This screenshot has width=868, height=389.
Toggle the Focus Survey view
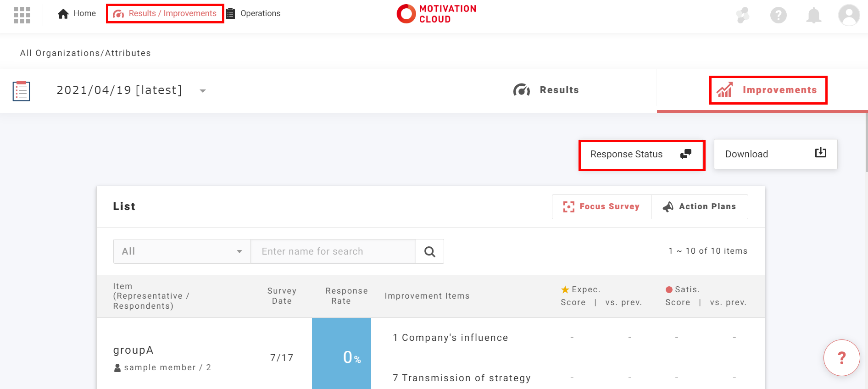601,207
